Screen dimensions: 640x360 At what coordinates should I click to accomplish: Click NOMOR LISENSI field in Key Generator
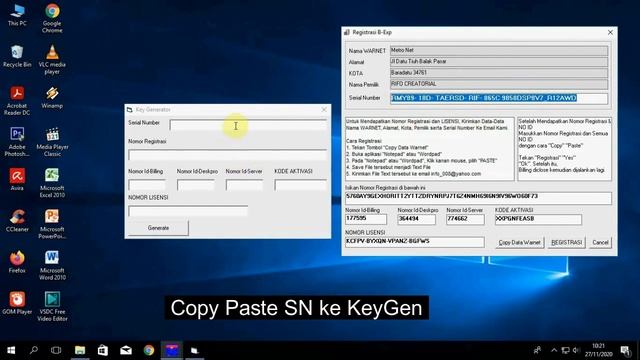pyautogui.click(x=188, y=211)
